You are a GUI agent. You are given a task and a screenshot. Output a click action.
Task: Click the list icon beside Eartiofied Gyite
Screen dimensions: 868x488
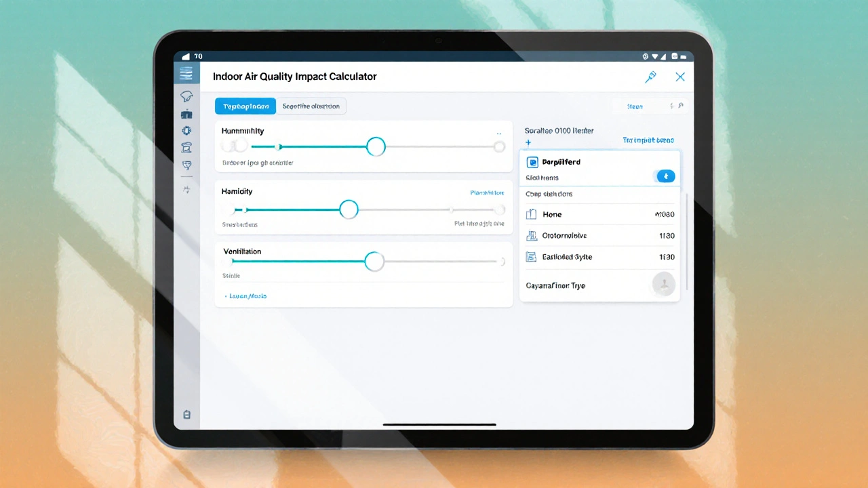531,257
